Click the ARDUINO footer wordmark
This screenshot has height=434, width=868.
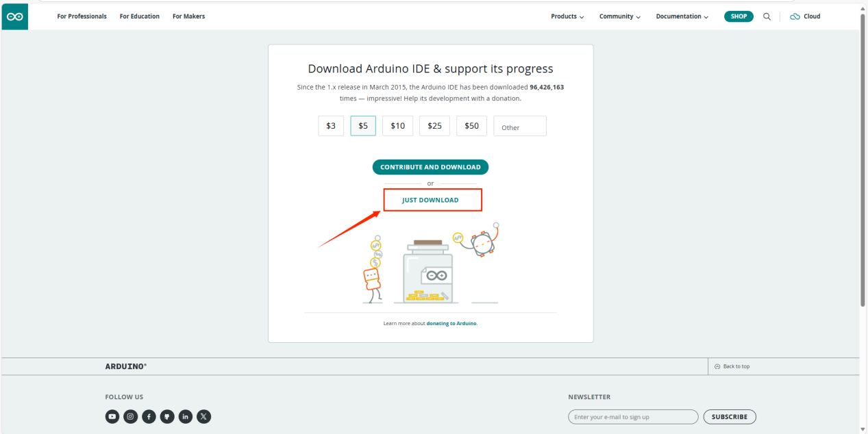(x=126, y=366)
